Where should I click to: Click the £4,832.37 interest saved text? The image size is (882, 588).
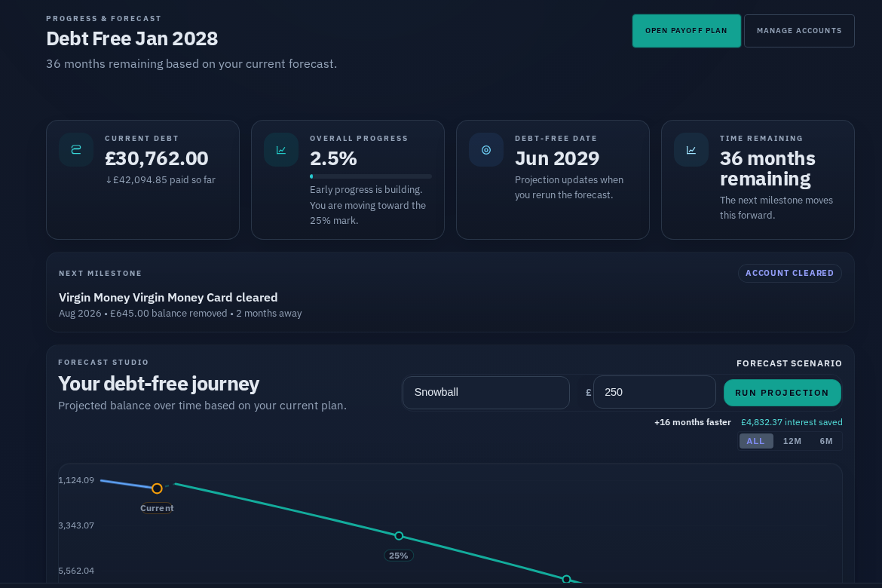point(792,422)
